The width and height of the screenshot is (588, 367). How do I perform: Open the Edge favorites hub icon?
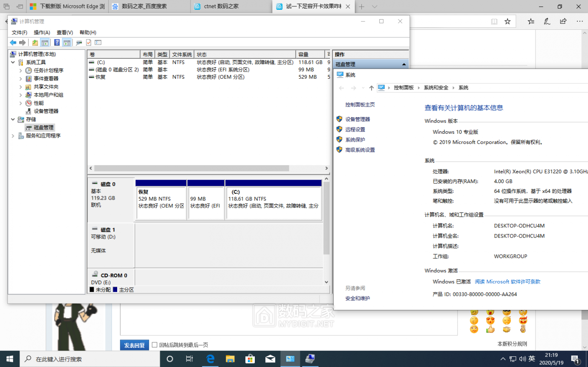pyautogui.click(x=531, y=21)
